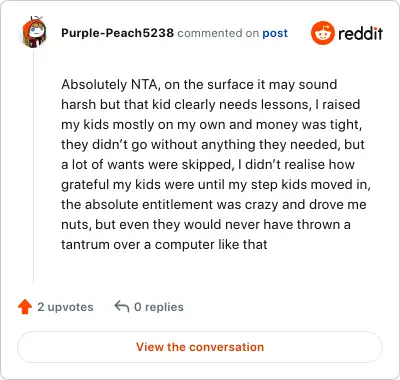Open the Purple-Peach5238 username link
This screenshot has height=380, width=400.
117,33
